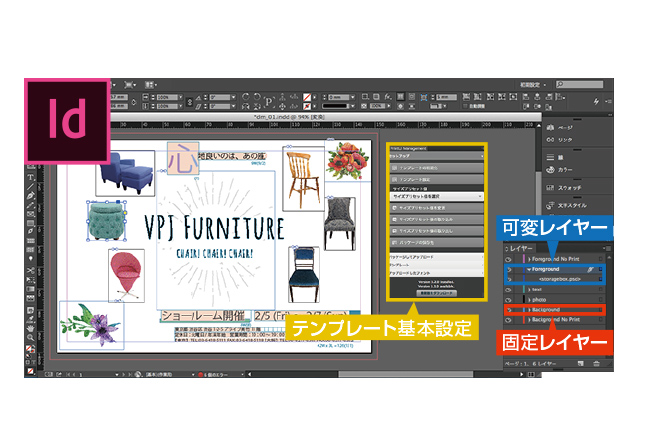The width and height of the screenshot is (646, 440).
Task: Toggle visibility of the text layer
Action: pyautogui.click(x=508, y=290)
